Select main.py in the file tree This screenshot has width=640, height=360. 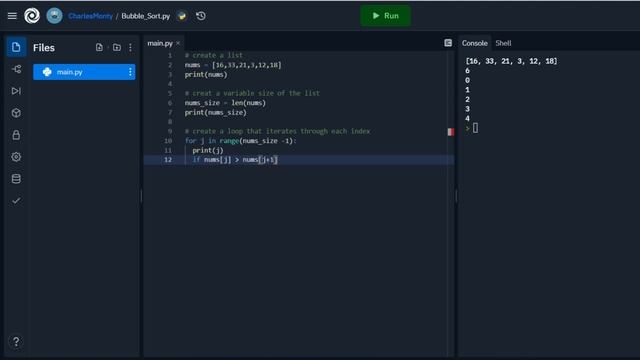(84, 72)
